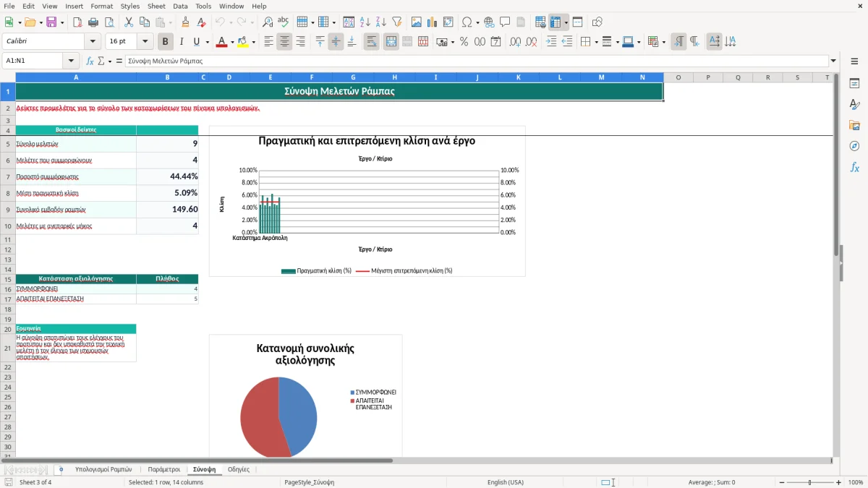Toggle Center Horizontally alignment
The image size is (868, 488).
point(285,42)
